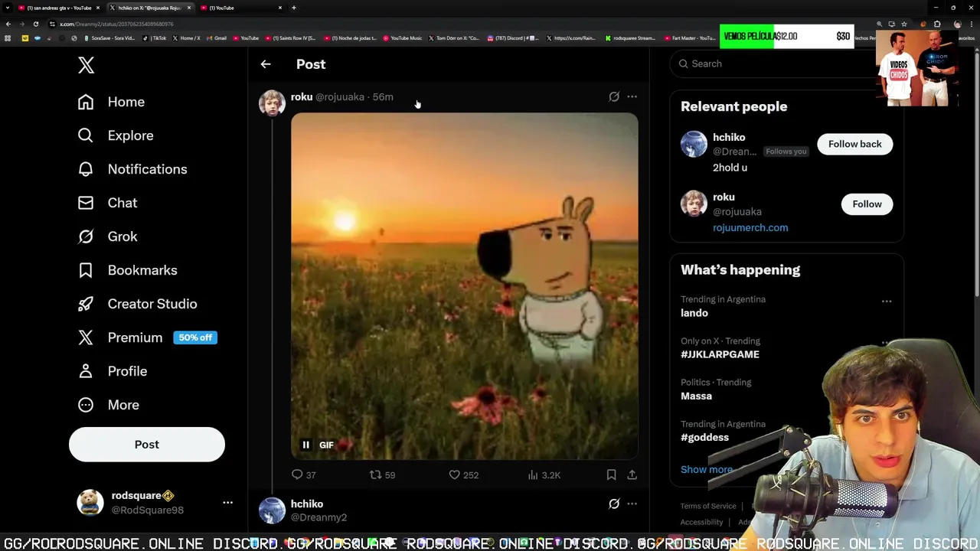Open roku's profile avatar on the post

tap(272, 103)
